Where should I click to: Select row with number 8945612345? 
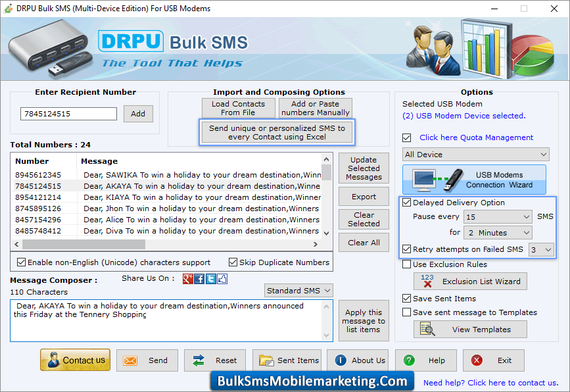[x=166, y=175]
